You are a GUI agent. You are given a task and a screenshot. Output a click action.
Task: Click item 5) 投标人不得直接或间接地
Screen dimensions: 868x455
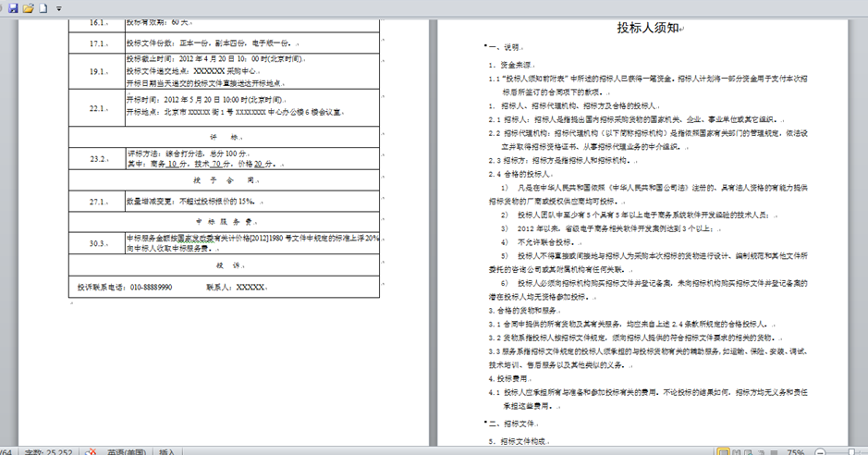[x=648, y=263]
